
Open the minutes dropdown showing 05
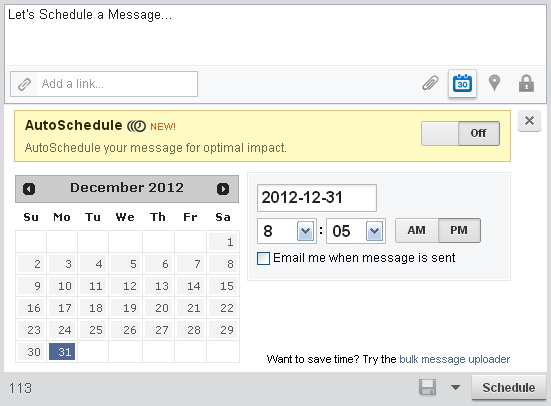[x=356, y=231]
